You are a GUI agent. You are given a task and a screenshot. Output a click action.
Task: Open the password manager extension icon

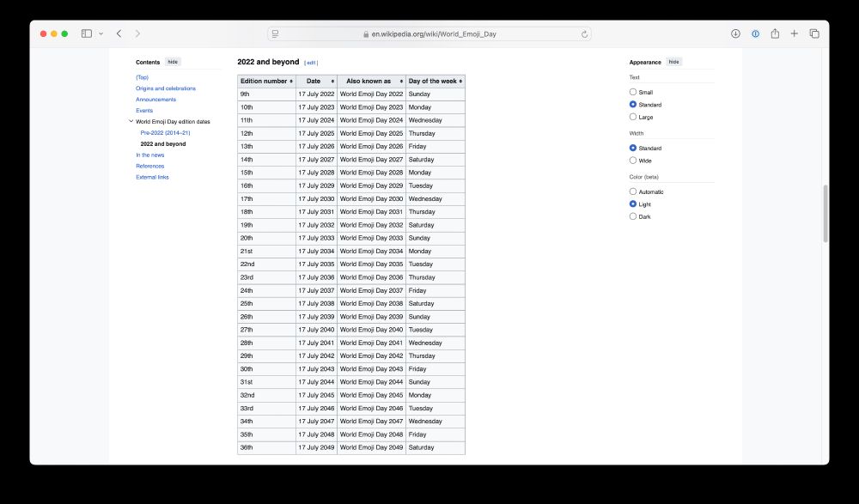(755, 33)
